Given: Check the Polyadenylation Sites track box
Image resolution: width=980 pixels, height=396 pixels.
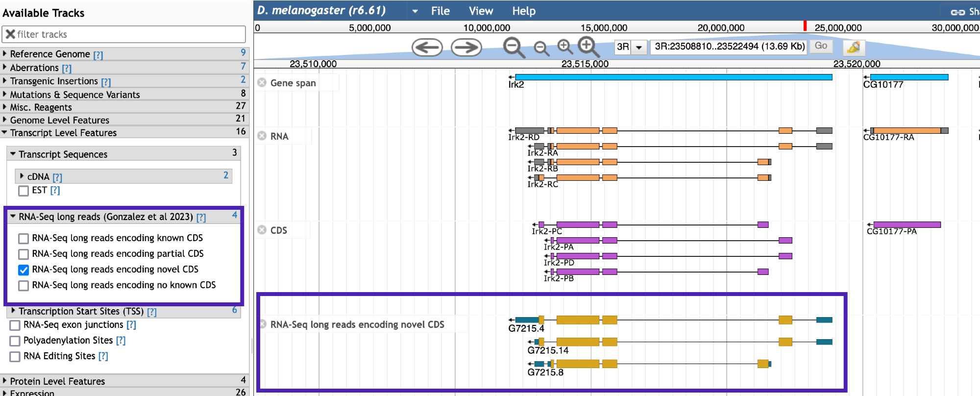Looking at the screenshot, I should pos(15,341).
